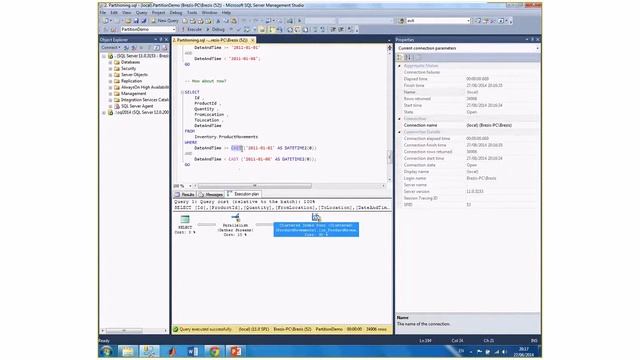Close the Properties panel
Viewport: 640px width, 360px height.
tap(538, 40)
